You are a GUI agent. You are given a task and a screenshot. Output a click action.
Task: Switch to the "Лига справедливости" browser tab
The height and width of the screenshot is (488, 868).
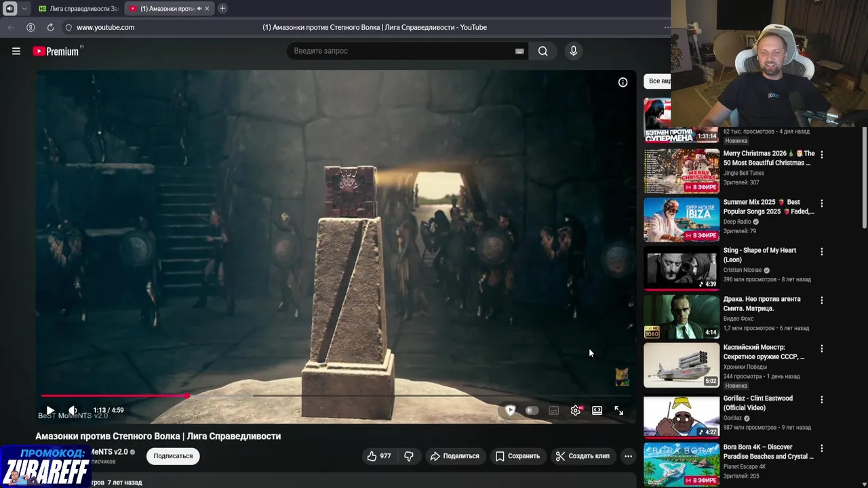pos(78,9)
